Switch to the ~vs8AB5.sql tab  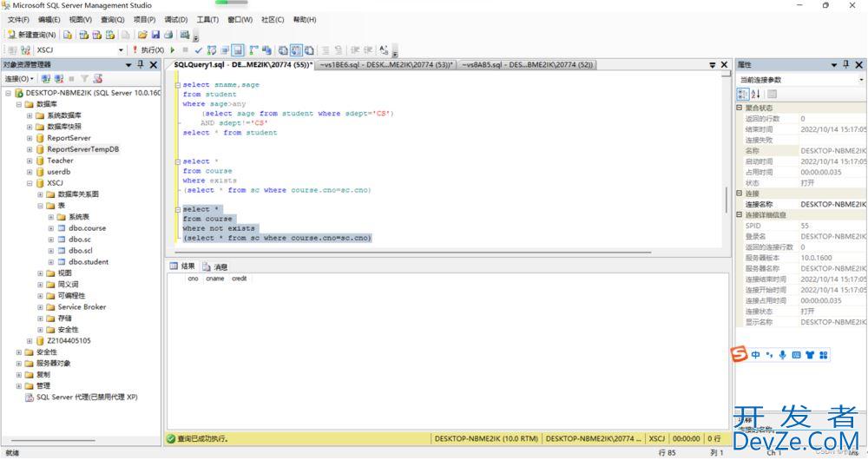pyautogui.click(x=527, y=65)
